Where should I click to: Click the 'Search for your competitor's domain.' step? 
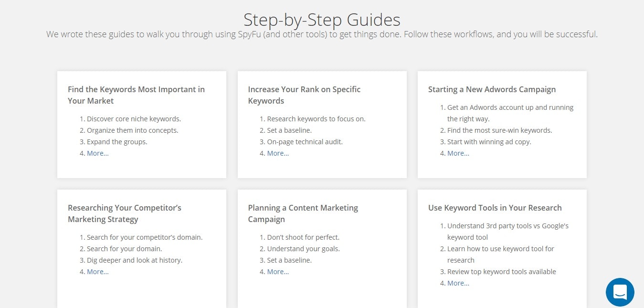145,237
